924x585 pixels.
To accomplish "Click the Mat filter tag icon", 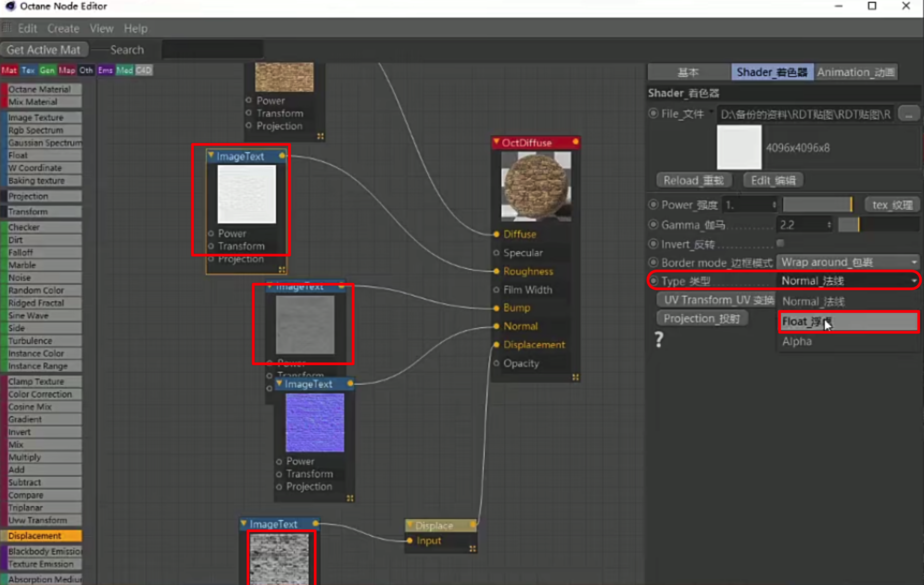I will 9,70.
